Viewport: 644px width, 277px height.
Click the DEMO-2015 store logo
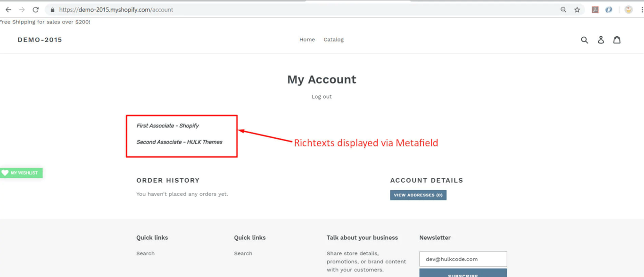pyautogui.click(x=40, y=40)
